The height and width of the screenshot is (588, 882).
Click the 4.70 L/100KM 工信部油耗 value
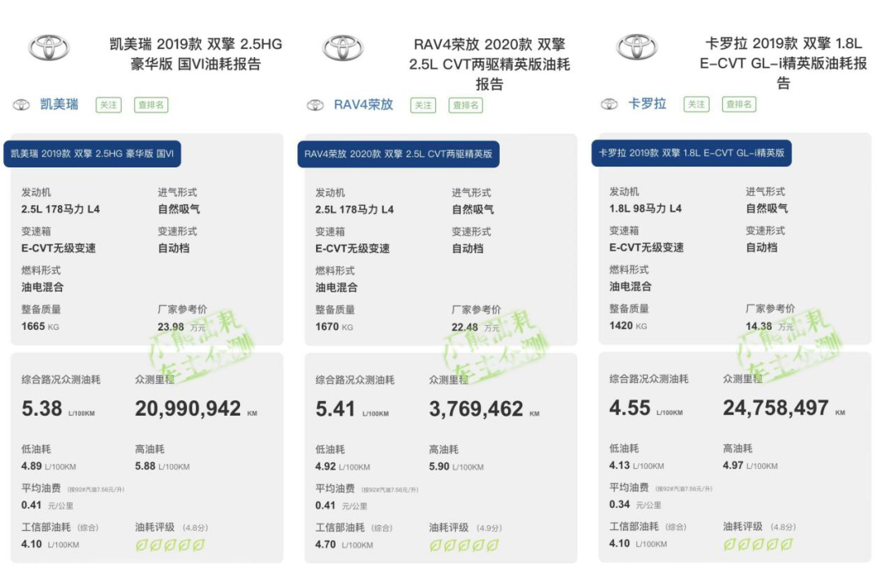point(344,545)
